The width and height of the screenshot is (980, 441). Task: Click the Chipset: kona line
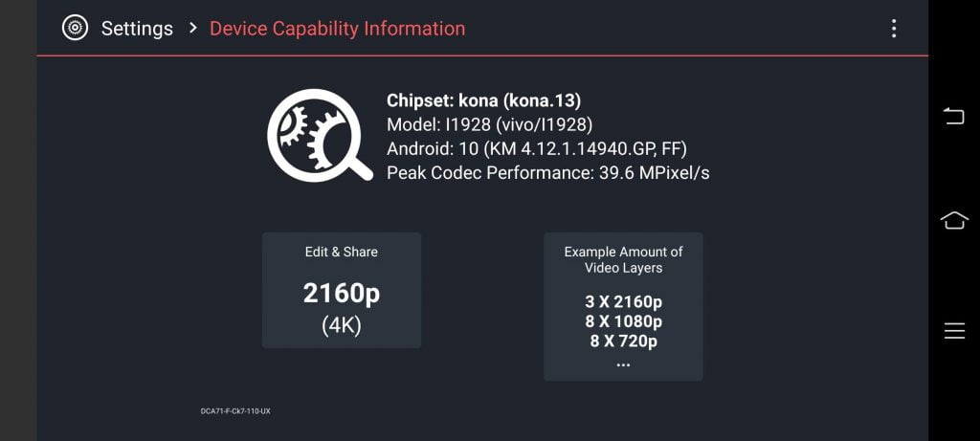(x=483, y=100)
